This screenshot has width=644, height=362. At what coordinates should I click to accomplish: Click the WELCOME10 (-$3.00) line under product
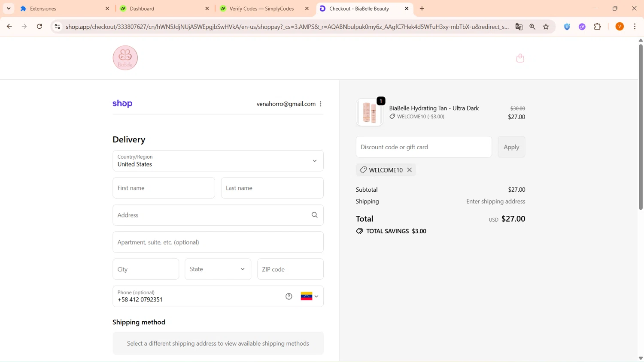(x=417, y=117)
